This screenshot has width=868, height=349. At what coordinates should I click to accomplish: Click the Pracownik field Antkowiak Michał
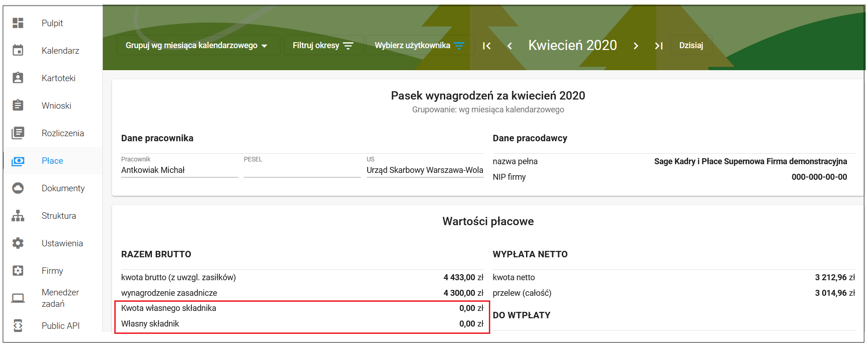pyautogui.click(x=179, y=170)
